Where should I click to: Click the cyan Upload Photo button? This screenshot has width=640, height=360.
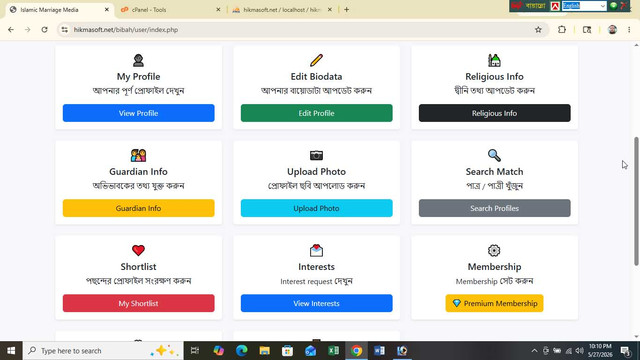(x=316, y=208)
